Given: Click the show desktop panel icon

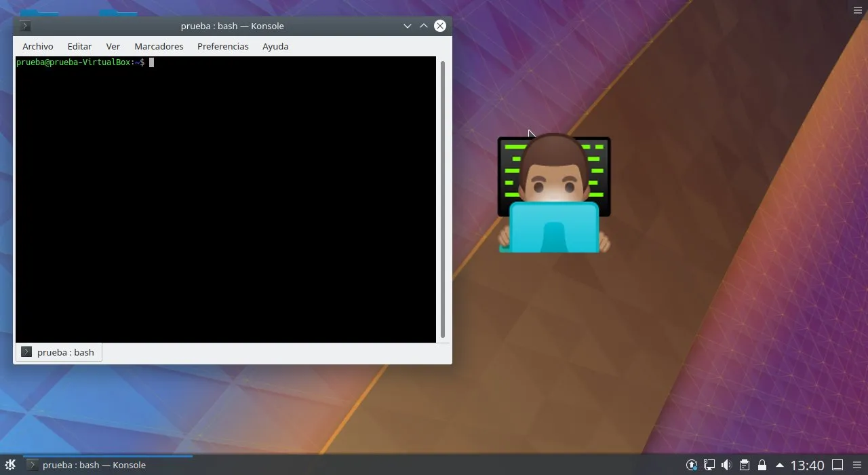Looking at the screenshot, I should coord(837,465).
